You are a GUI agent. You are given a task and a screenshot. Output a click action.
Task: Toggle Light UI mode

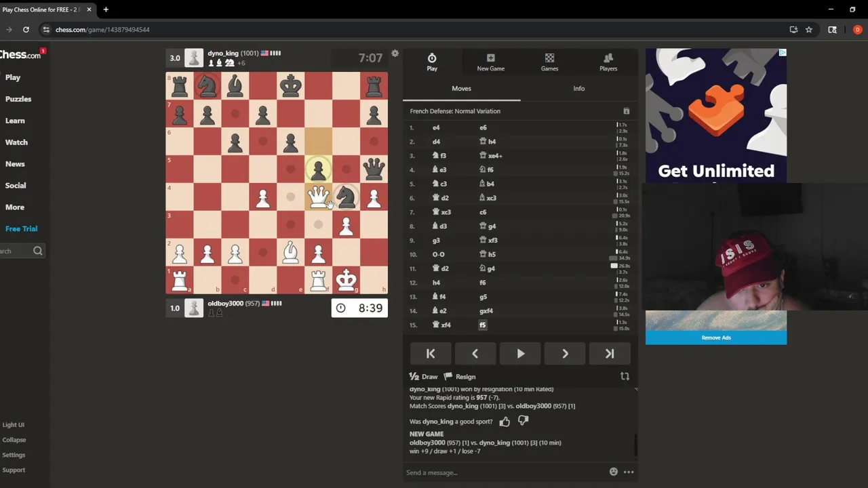[x=13, y=425]
